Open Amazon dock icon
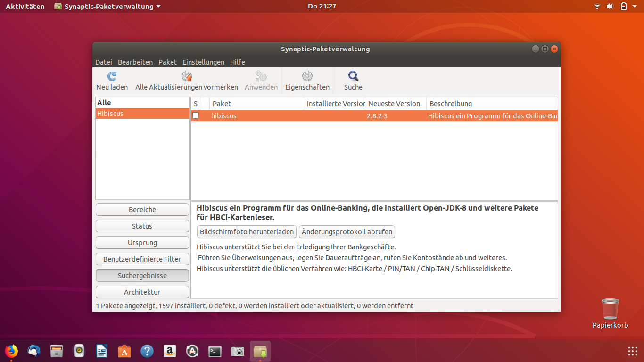 click(170, 351)
